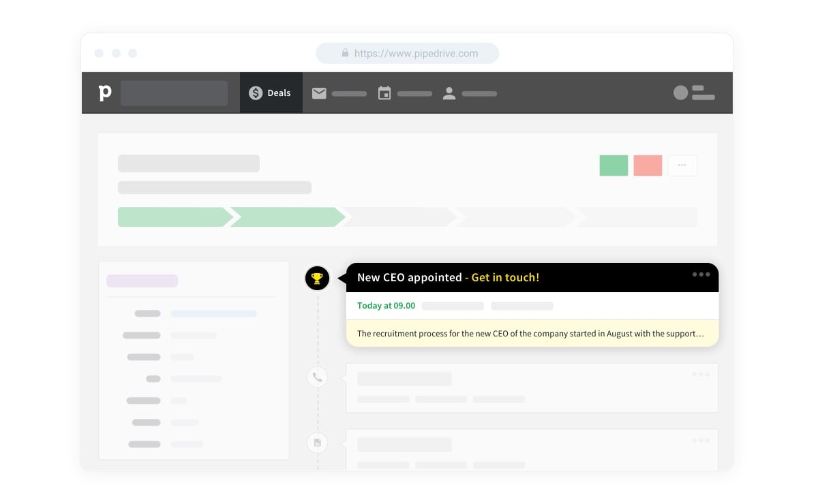
Task: Open the Deals tab
Action: (271, 93)
